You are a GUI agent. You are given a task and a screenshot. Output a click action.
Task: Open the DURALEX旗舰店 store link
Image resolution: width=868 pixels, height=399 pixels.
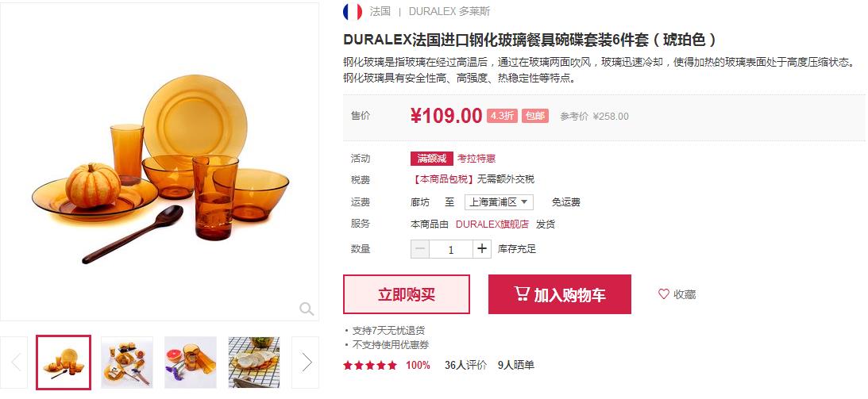click(x=492, y=224)
